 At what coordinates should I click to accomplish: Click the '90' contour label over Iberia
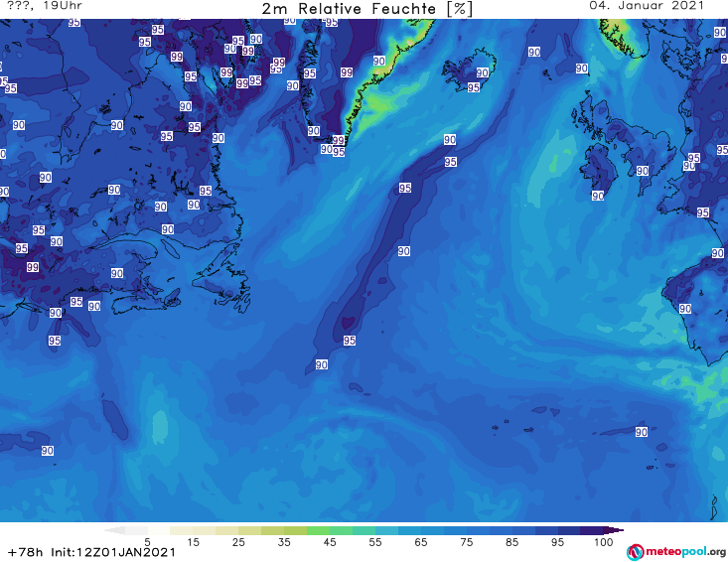pyautogui.click(x=685, y=309)
